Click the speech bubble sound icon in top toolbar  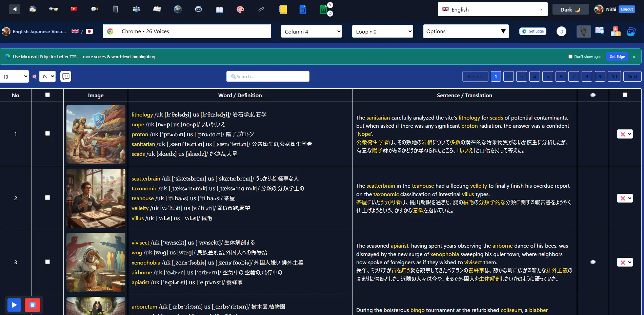[x=95, y=9]
